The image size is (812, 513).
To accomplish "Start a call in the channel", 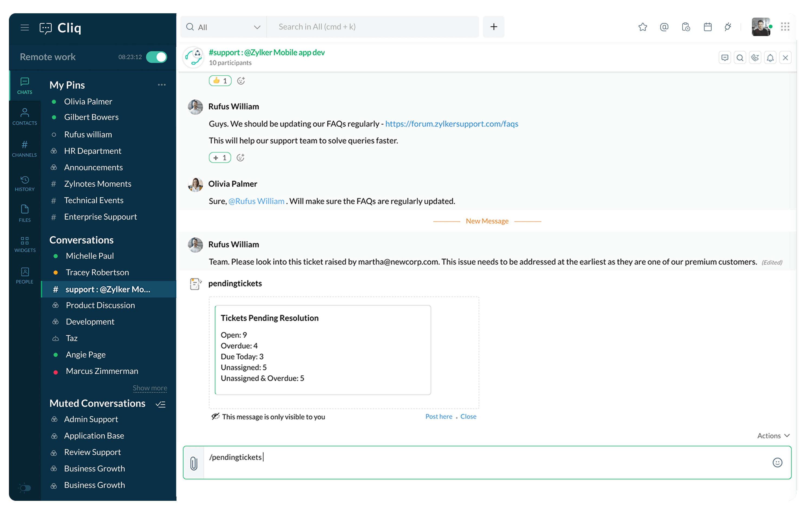I will (755, 58).
